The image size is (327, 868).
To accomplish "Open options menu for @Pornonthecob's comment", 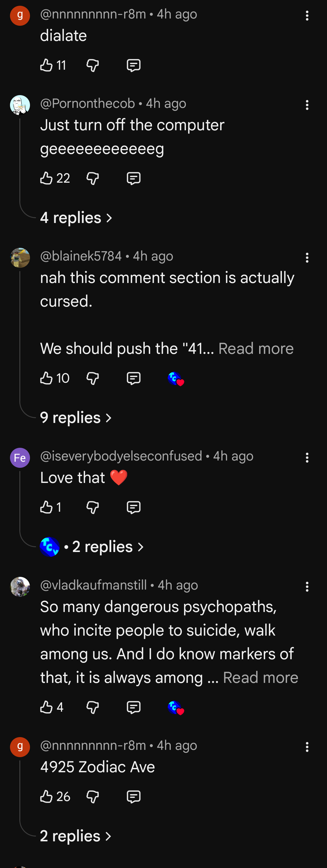I will [307, 105].
